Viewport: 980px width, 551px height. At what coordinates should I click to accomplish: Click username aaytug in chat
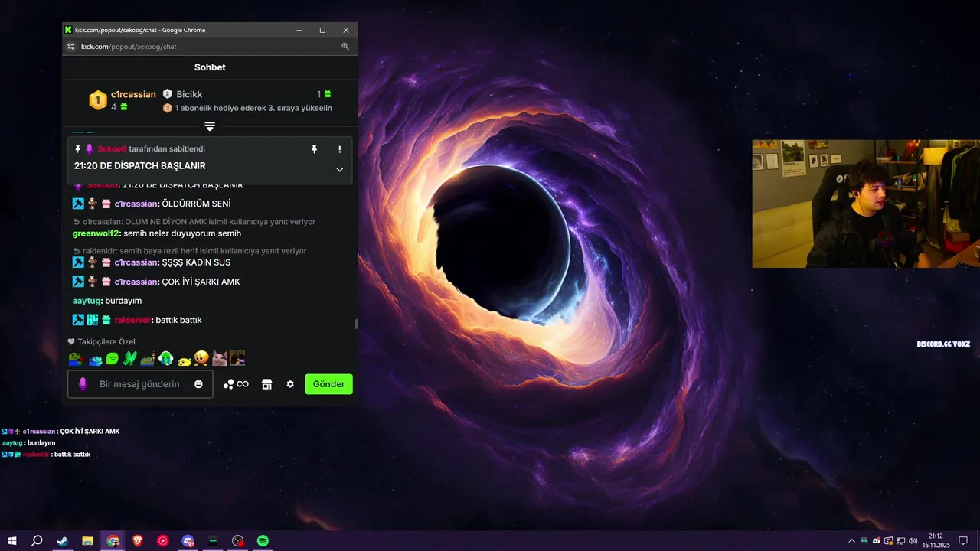coord(87,301)
